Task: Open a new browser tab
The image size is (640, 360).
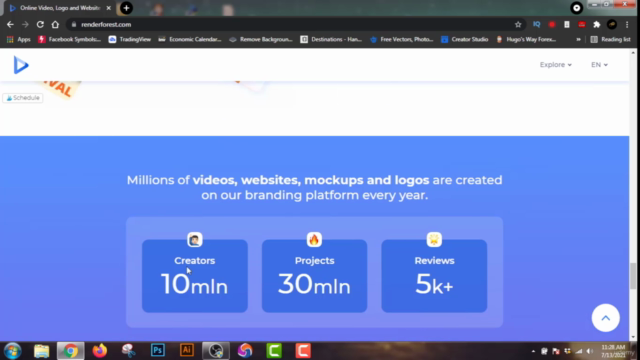Action: [126, 8]
